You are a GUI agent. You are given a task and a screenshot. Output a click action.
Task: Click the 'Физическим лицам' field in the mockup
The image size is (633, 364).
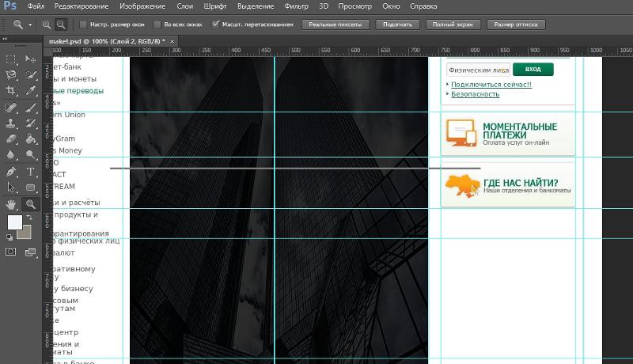pyautogui.click(x=479, y=70)
